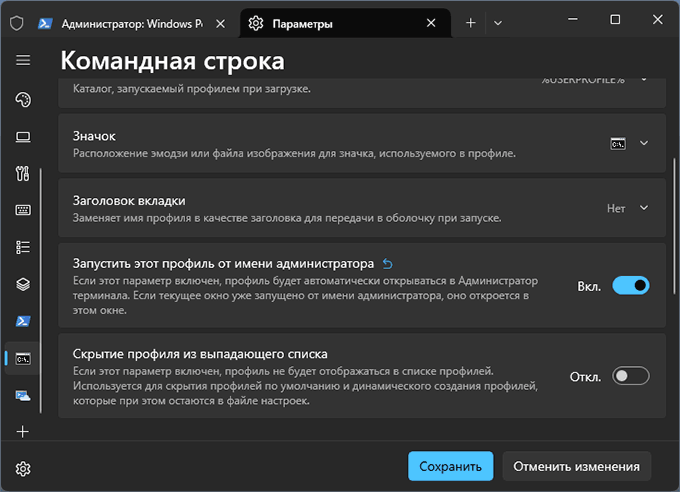Click the Запустить этот профиль от имени администратора label
Screen dimensions: 680x492
223,263
